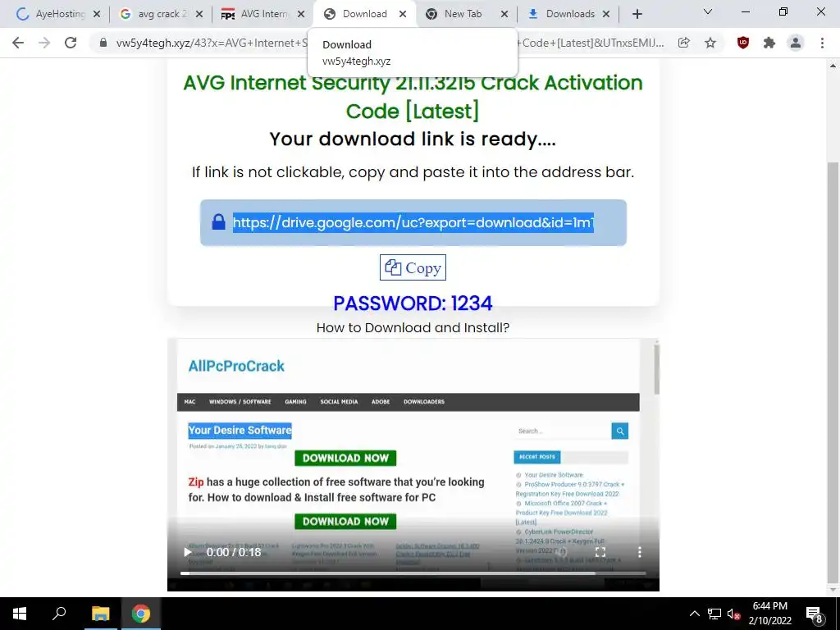Open the tab search chevron
This screenshot has height=630, width=840.
(x=708, y=11)
